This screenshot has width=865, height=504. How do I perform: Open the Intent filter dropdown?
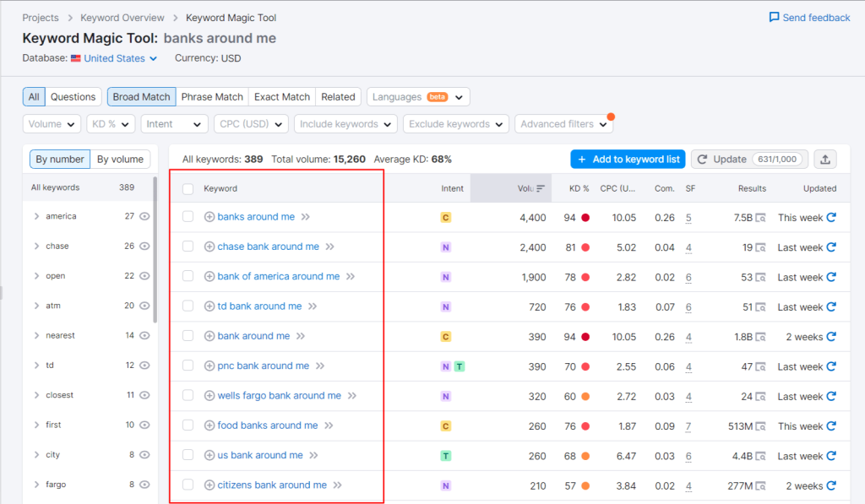pos(174,124)
